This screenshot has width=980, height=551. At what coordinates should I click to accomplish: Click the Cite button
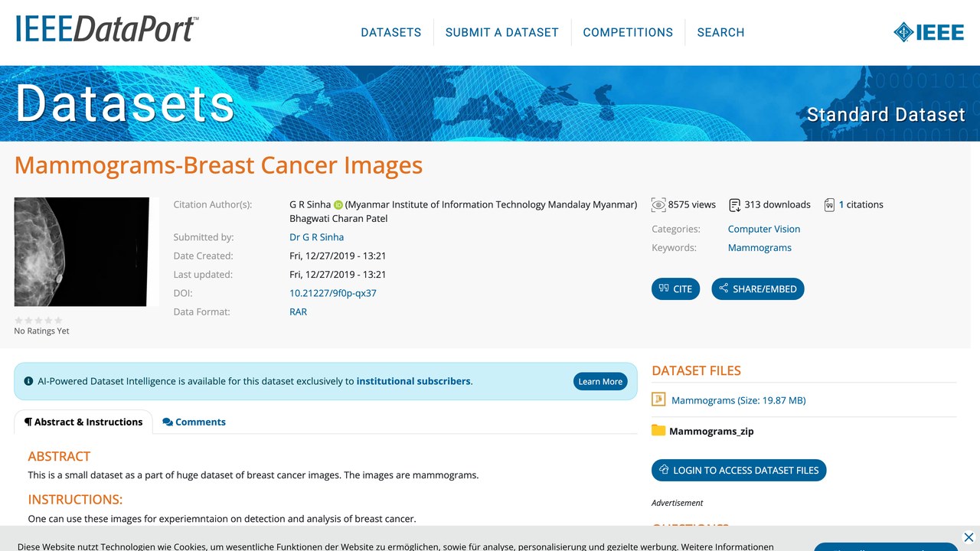pos(675,289)
